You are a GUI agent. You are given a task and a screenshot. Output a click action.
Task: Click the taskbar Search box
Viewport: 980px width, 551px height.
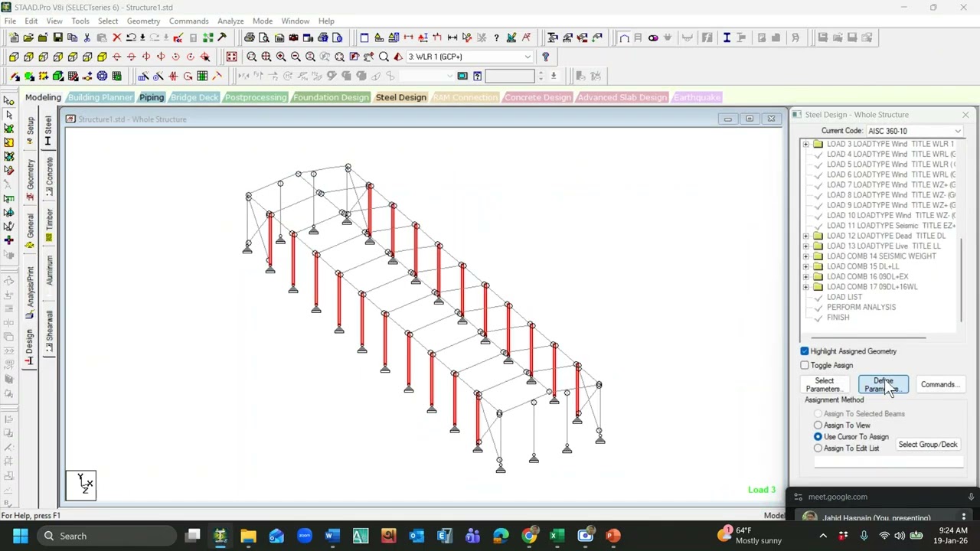pyautogui.click(x=107, y=536)
